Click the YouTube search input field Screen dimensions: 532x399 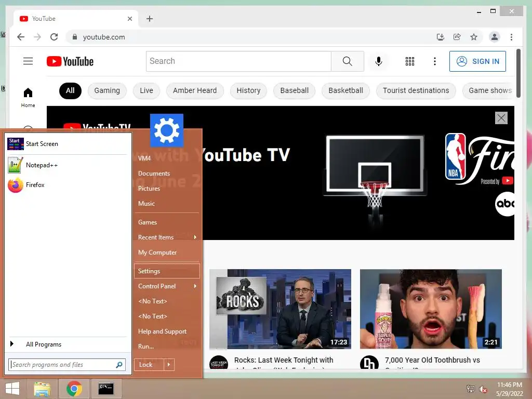[x=238, y=61]
